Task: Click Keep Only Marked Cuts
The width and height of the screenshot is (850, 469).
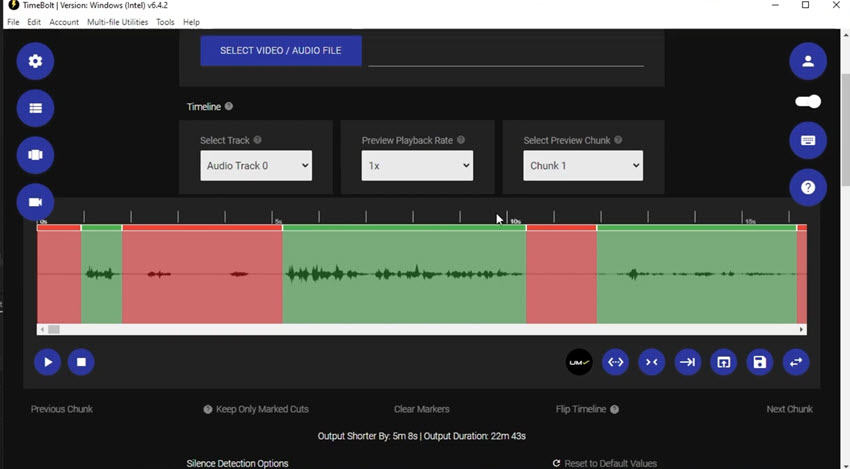Action: (x=262, y=409)
